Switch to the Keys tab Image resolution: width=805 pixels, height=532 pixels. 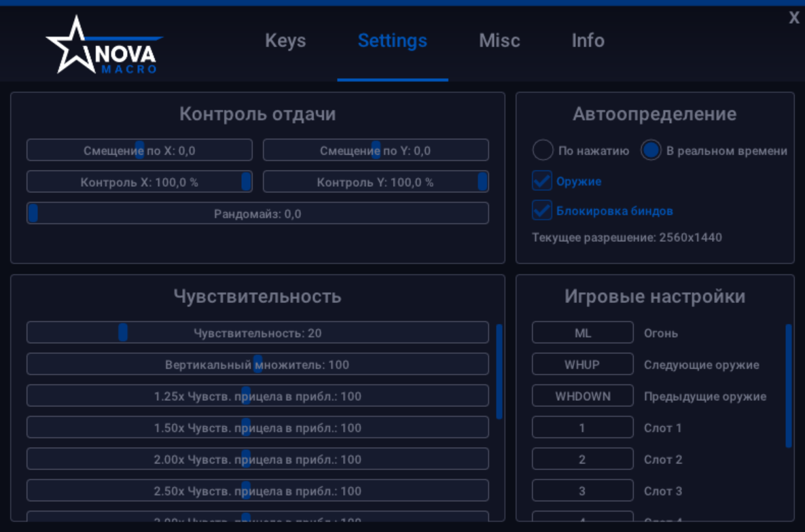point(285,41)
